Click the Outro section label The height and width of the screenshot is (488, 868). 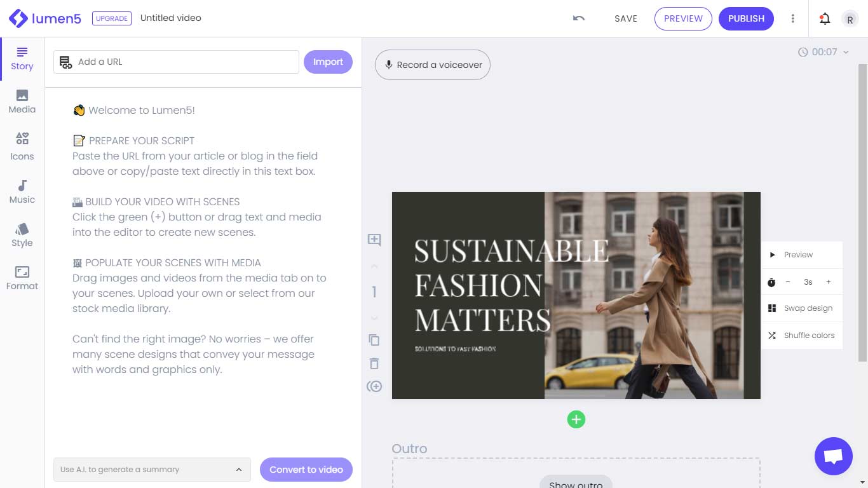click(x=409, y=449)
